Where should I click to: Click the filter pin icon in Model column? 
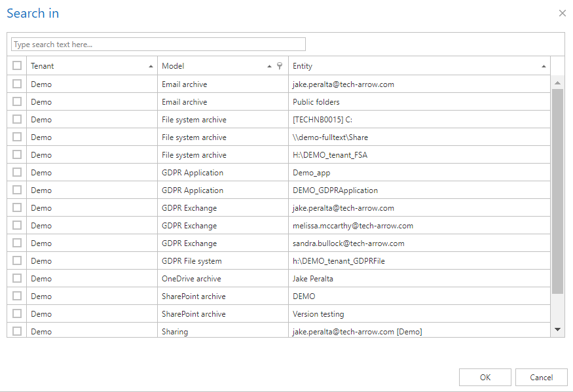point(280,66)
